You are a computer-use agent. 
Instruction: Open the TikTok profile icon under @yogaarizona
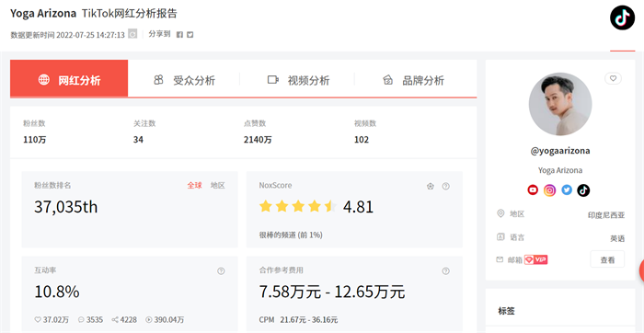[583, 190]
